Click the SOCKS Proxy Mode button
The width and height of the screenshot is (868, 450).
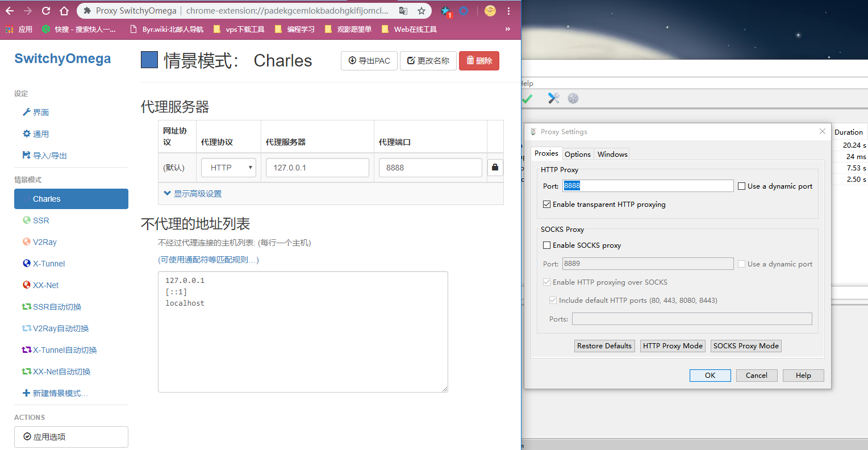point(746,346)
